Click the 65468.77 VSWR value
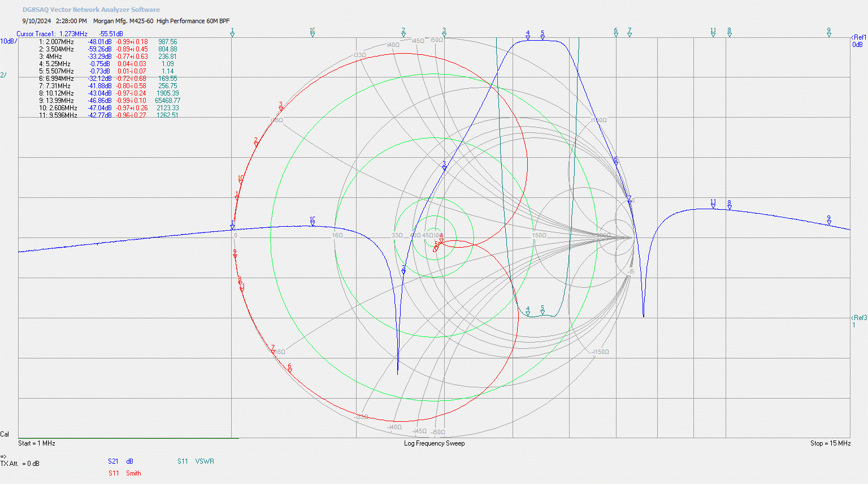Screen dimensions: 868x484 168,101
